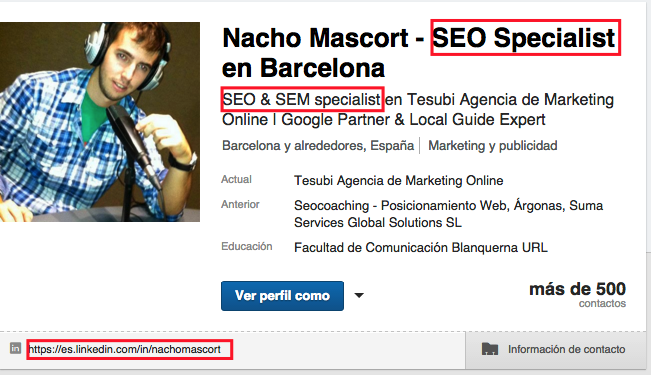Open Información de contacto tab
Image resolution: width=651 pixels, height=375 pixels.
[x=556, y=350]
